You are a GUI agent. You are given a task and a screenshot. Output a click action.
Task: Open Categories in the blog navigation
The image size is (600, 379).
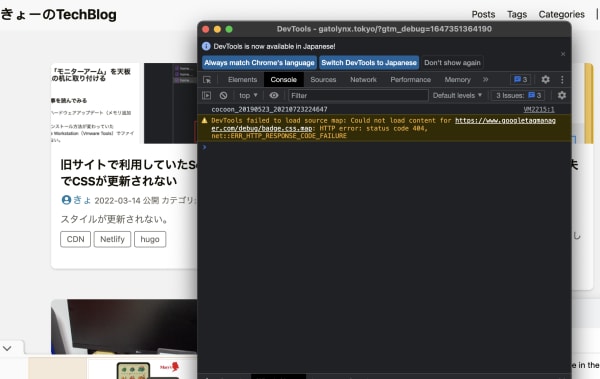(x=561, y=14)
